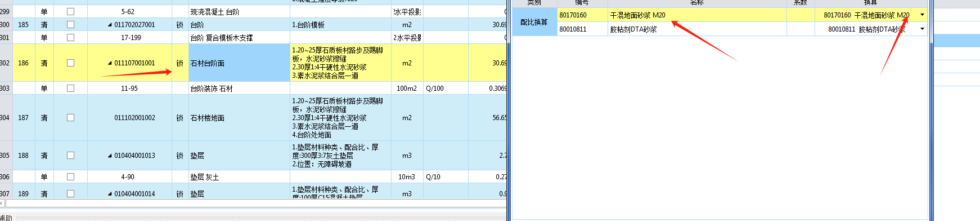Tick the checkbox in row 5-62
The width and height of the screenshot is (980, 221).
click(70, 11)
